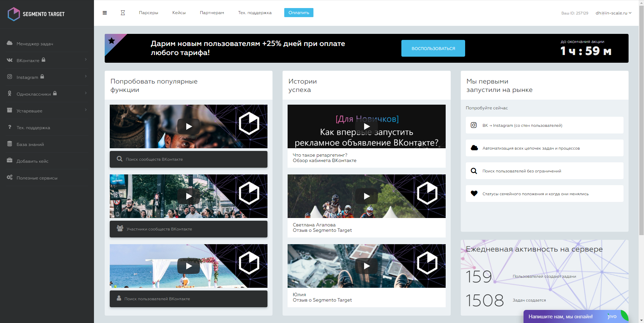Image resolution: width=644 pixels, height=323 pixels.
Task: Play the video above Поиск сообществ ВКонтакте
Action: (x=189, y=126)
